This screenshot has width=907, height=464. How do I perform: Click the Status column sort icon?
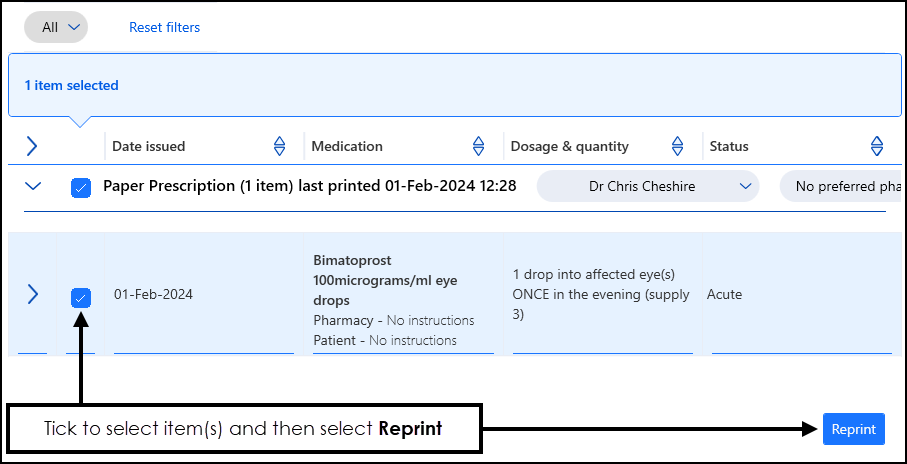(877, 146)
